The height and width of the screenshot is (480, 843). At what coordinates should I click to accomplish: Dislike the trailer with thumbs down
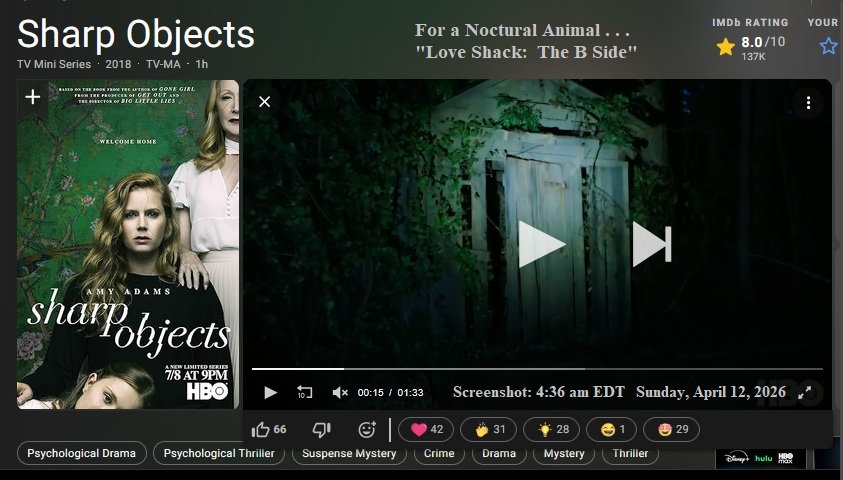pos(322,429)
